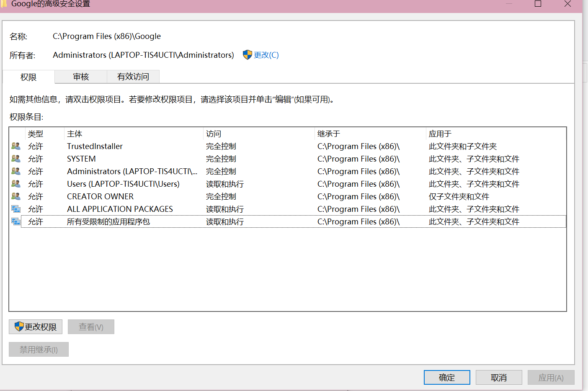Click the user group icon for CREATOR OWNER
The height and width of the screenshot is (391, 588).
coord(16,196)
